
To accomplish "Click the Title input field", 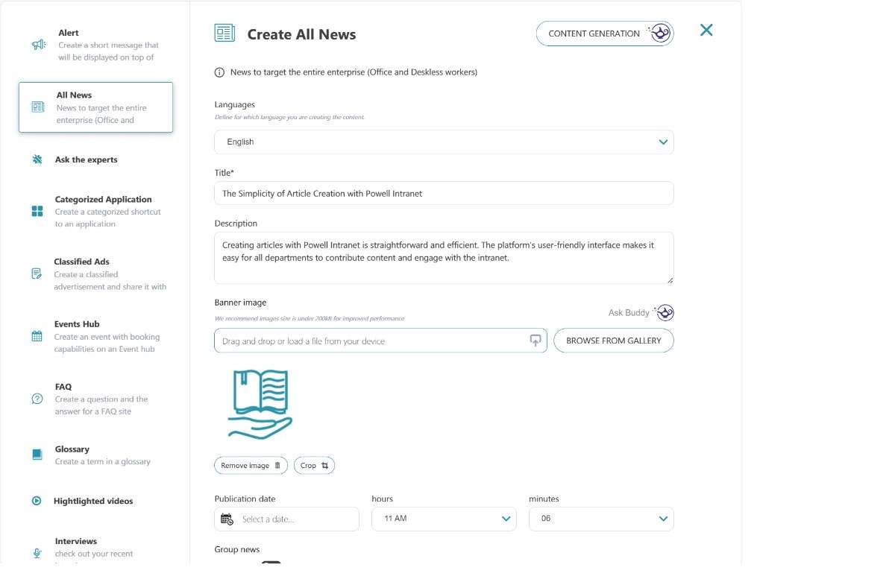I will coord(443,192).
